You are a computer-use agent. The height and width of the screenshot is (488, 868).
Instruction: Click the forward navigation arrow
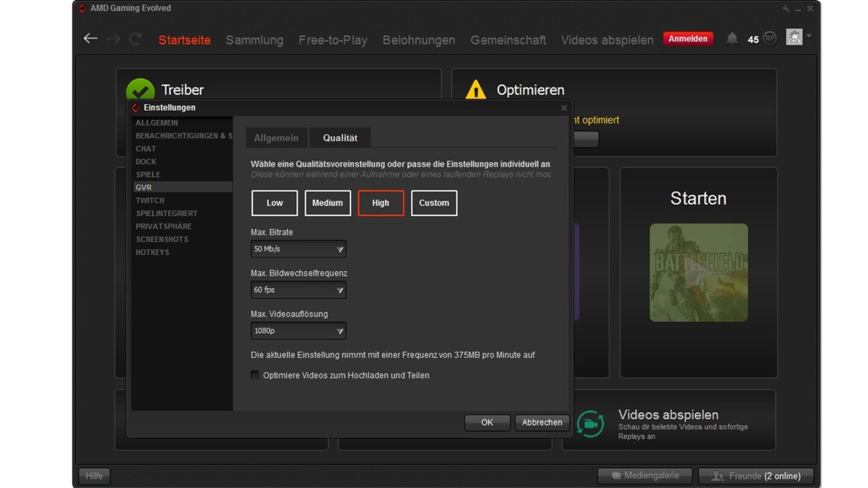[x=113, y=39]
